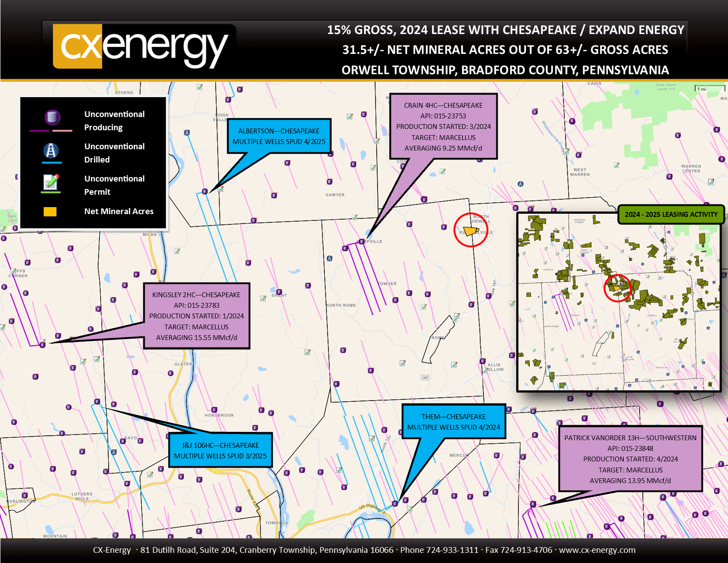Click the Ghent place label
The height and width of the screenshot is (563, 728).
pyautogui.click(x=279, y=295)
